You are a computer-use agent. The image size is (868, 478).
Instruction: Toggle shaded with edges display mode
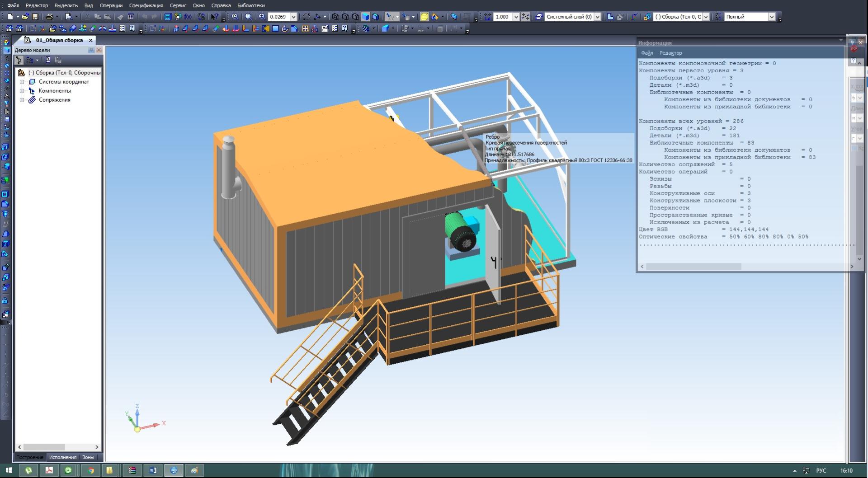(375, 17)
